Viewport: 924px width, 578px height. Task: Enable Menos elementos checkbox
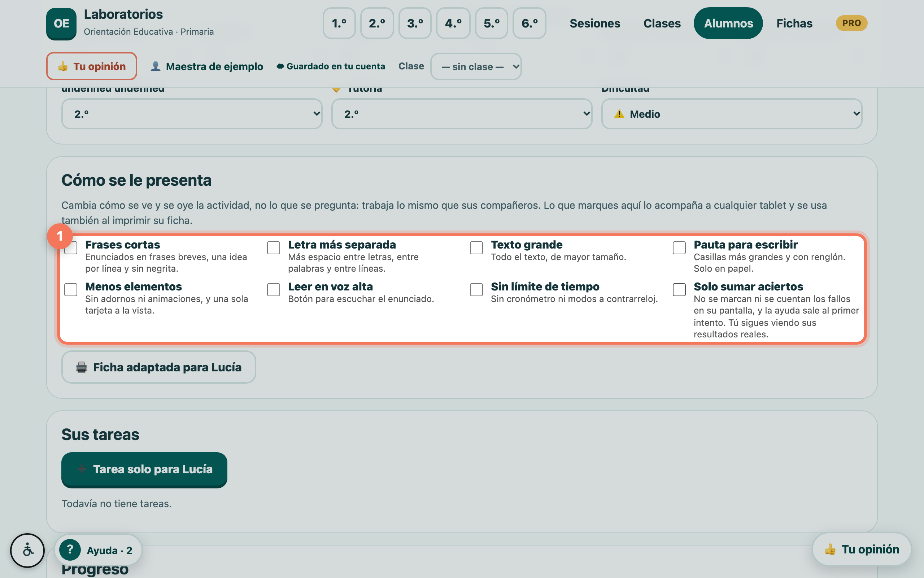tap(71, 290)
